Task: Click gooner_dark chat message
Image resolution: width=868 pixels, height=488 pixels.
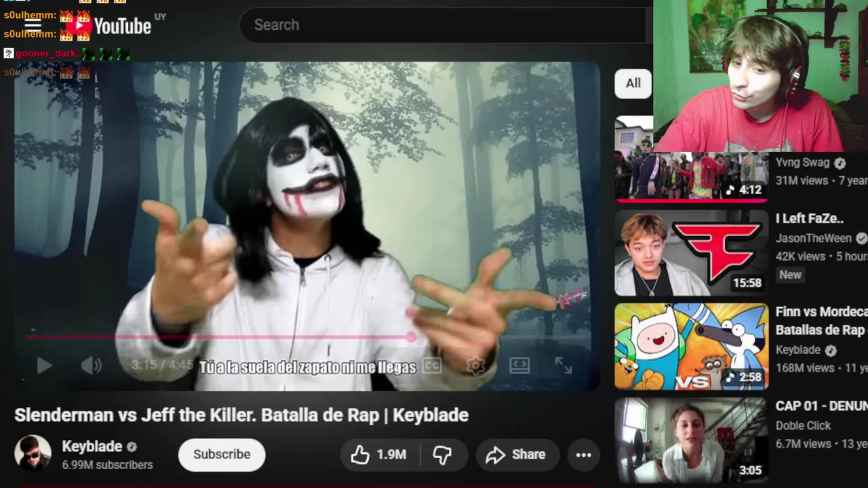Action: [66, 53]
